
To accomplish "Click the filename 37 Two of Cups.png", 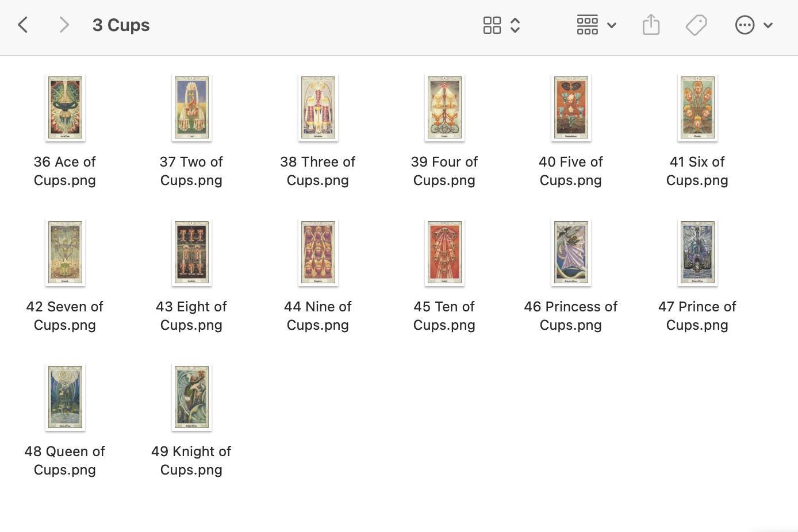I will coord(191,171).
